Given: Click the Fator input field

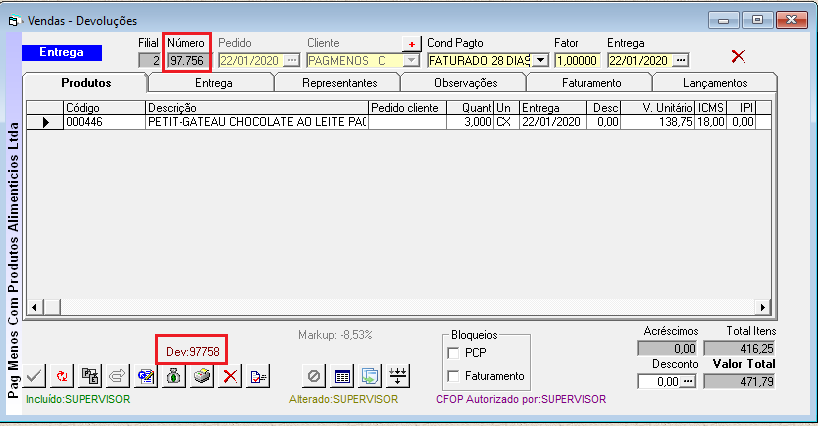Looking at the screenshot, I should point(576,60).
